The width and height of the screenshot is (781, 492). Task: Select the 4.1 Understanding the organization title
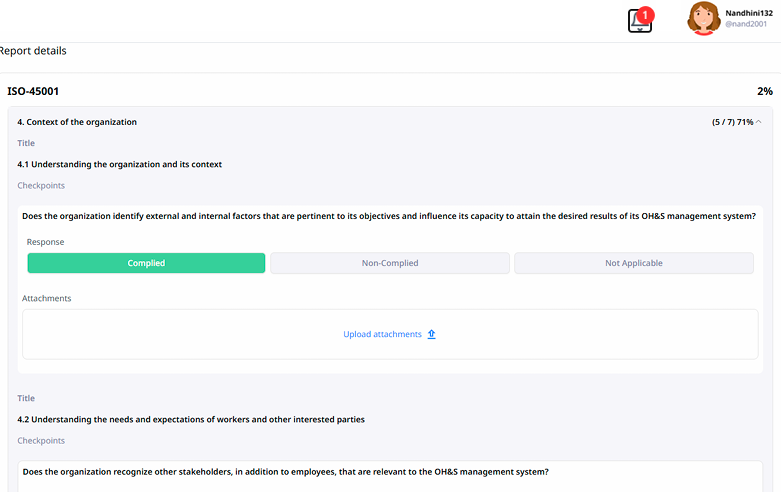point(119,164)
